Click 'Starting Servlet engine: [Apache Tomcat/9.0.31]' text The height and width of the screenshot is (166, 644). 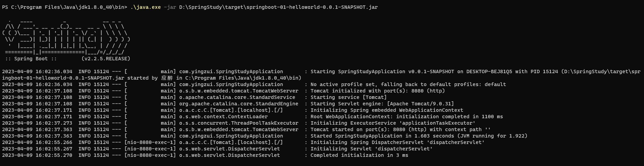pyautogui.click(x=382, y=104)
